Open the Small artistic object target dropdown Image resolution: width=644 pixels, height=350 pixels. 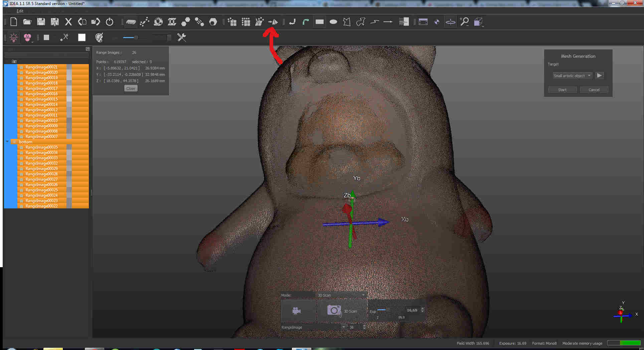(x=572, y=76)
